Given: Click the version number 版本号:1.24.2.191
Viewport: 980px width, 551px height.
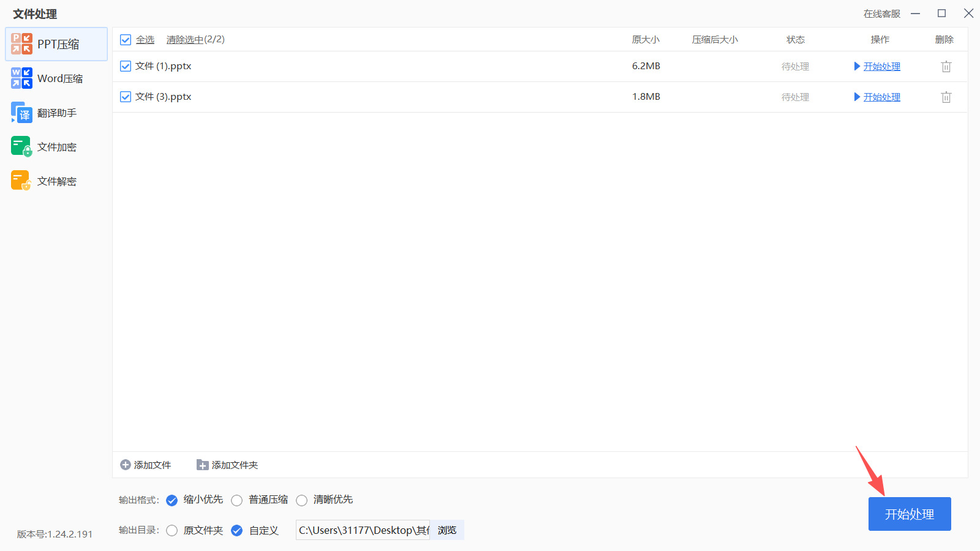Looking at the screenshot, I should click(x=55, y=534).
